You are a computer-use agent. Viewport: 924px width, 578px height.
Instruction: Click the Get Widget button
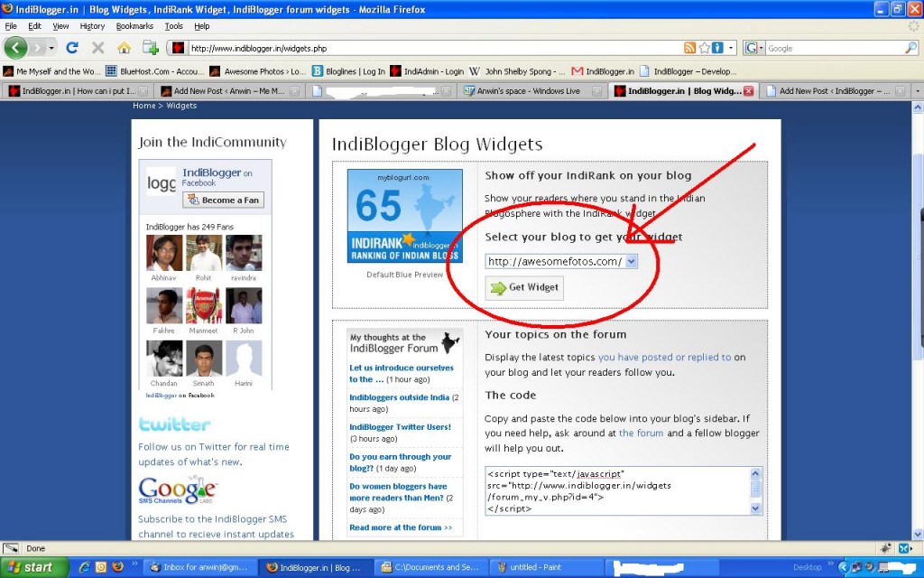(x=524, y=288)
